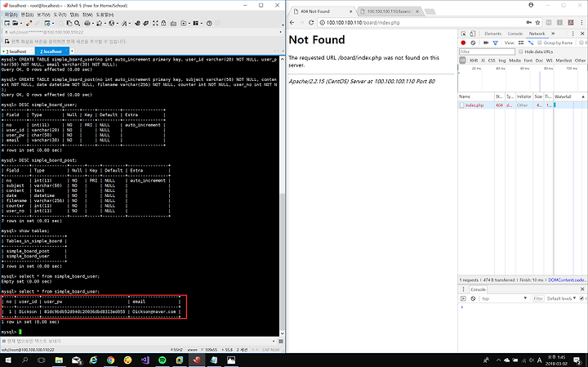Click the font icon in Xshell toolbar
The width and height of the screenshot is (588, 367).
124,23
